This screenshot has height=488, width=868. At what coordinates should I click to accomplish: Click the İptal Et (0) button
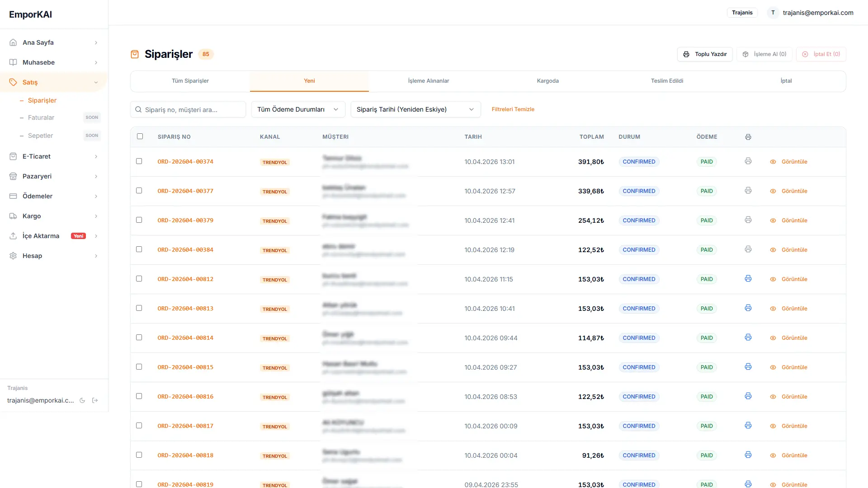(821, 54)
